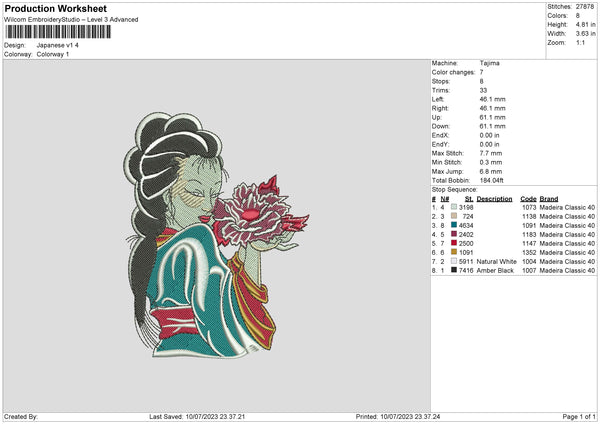Click the gold swatch for code 1352
This screenshot has height=424, width=600.
pos(454,252)
